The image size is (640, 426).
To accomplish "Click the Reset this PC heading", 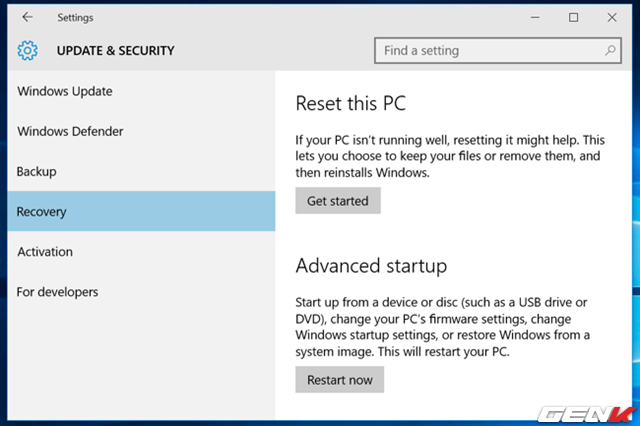I will click(351, 103).
